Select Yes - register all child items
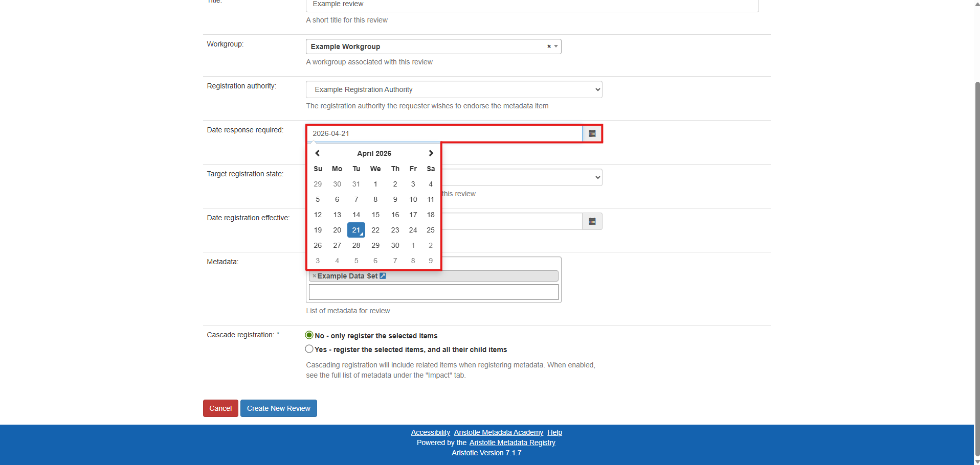 pos(309,349)
